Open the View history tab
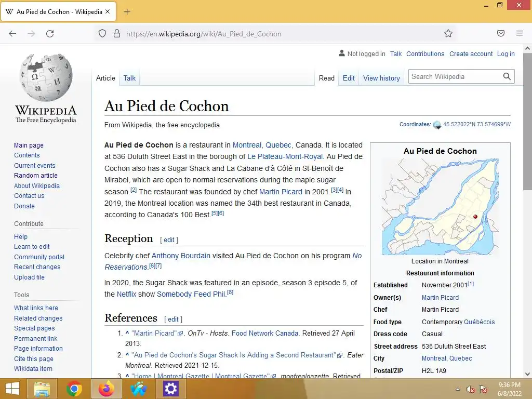 pyautogui.click(x=382, y=78)
